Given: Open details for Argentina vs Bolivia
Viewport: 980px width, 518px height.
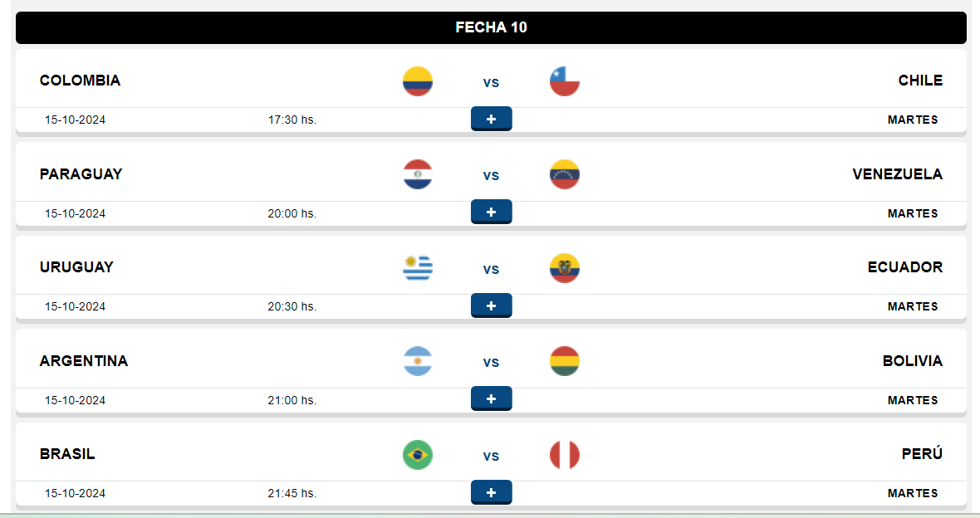Looking at the screenshot, I should tap(492, 398).
